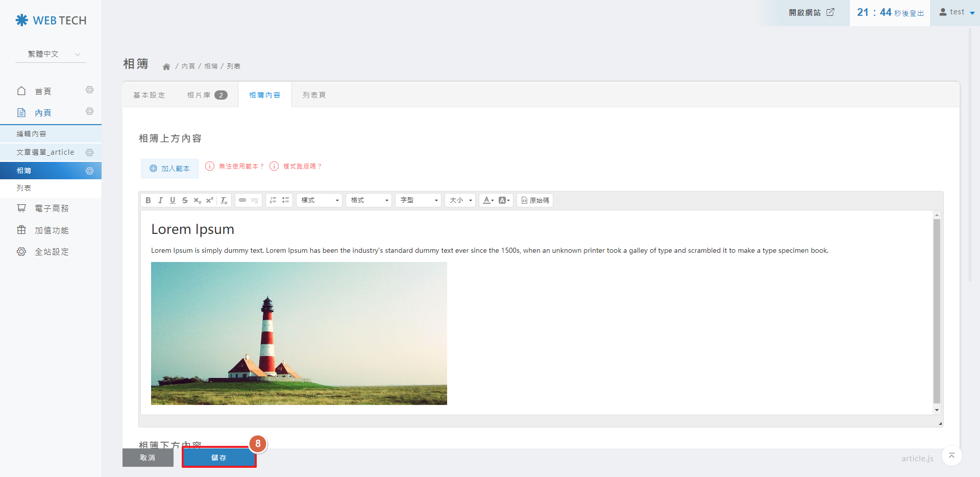The height and width of the screenshot is (477, 980).
Task: Click the gear icon beside 相簿 in sidebar
Action: [90, 171]
